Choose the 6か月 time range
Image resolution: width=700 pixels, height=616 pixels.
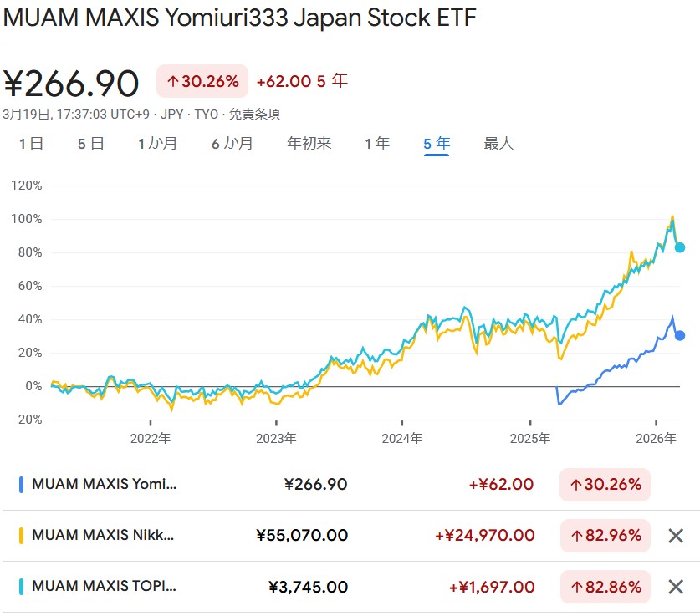point(232,144)
